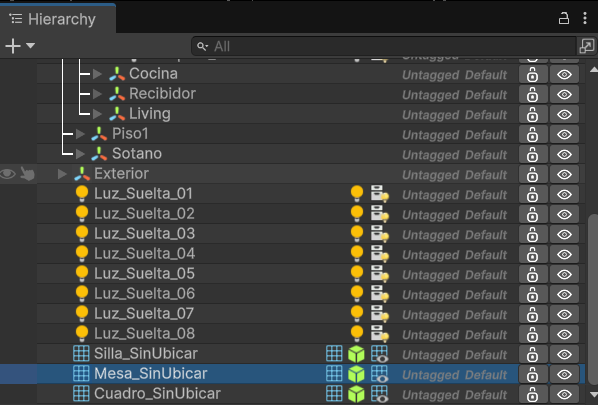Click Default layer label on Luz_Suelta_04 row
This screenshot has width=598, height=405.
[x=486, y=255]
